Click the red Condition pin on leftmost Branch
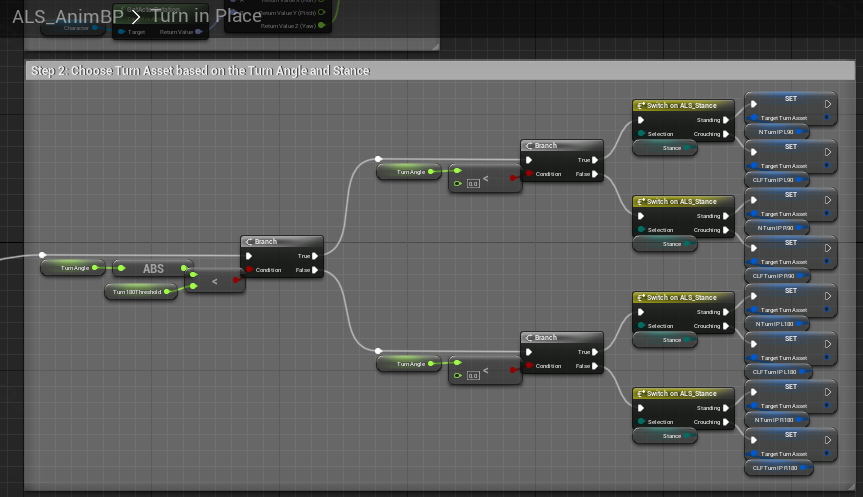Screen dimensions: 863x497 point(249,270)
